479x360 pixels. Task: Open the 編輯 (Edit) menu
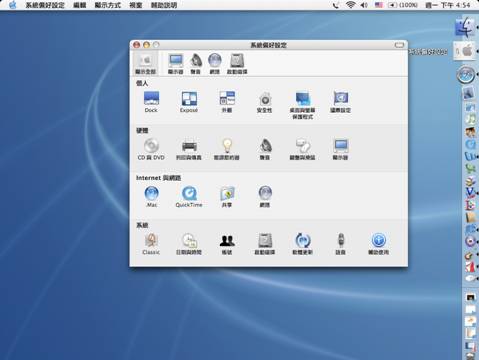click(80, 5)
